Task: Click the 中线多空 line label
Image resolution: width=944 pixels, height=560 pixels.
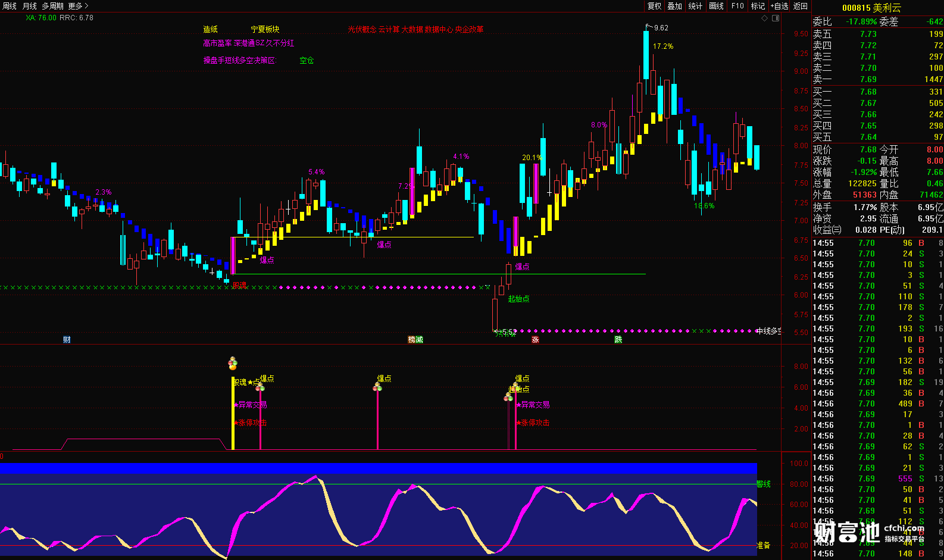Action: pos(768,331)
